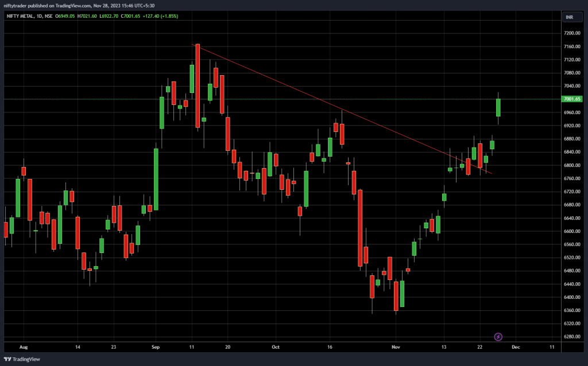Click the niftytrader author name

[13, 5]
